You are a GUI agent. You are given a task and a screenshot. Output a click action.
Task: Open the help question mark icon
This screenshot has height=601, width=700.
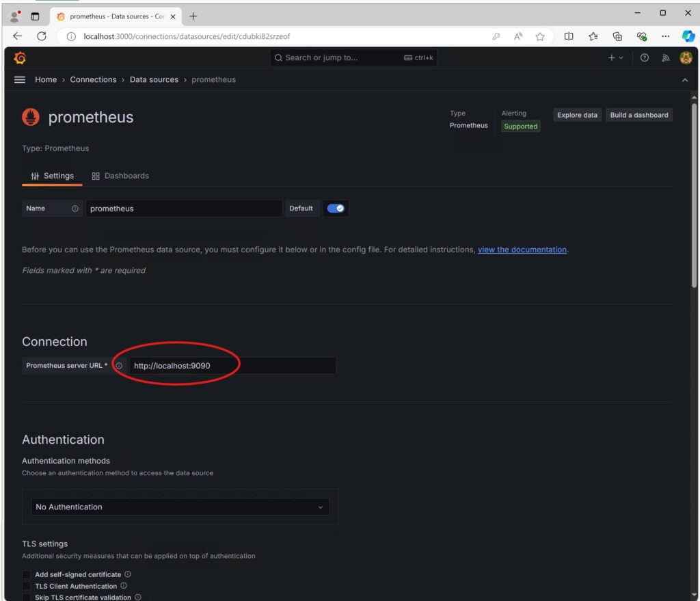tap(645, 58)
